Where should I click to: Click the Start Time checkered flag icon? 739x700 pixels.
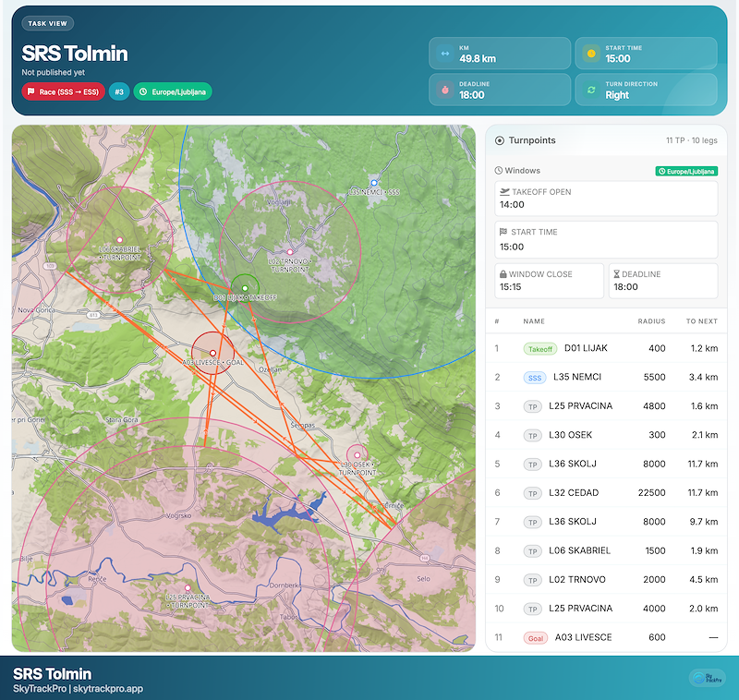click(503, 232)
